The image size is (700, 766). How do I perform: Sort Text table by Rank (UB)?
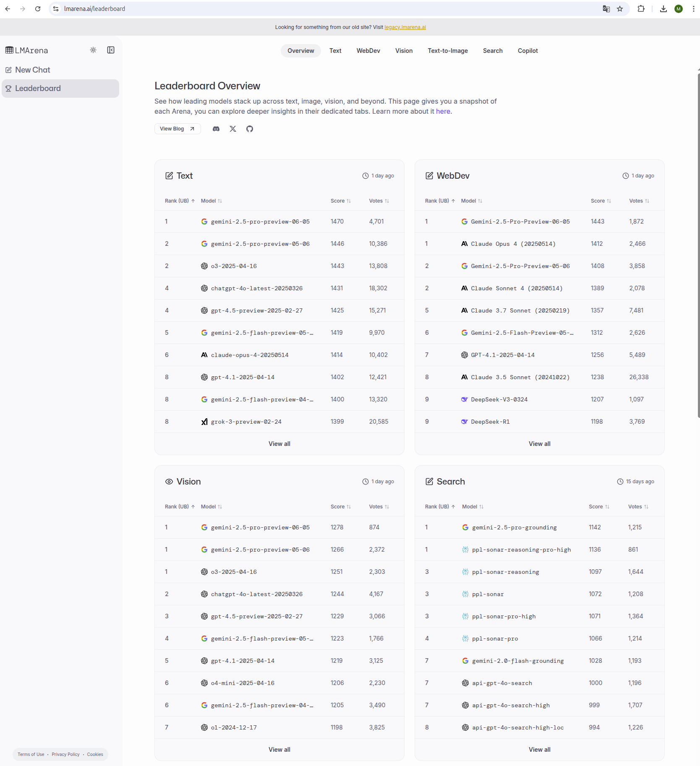(x=180, y=201)
